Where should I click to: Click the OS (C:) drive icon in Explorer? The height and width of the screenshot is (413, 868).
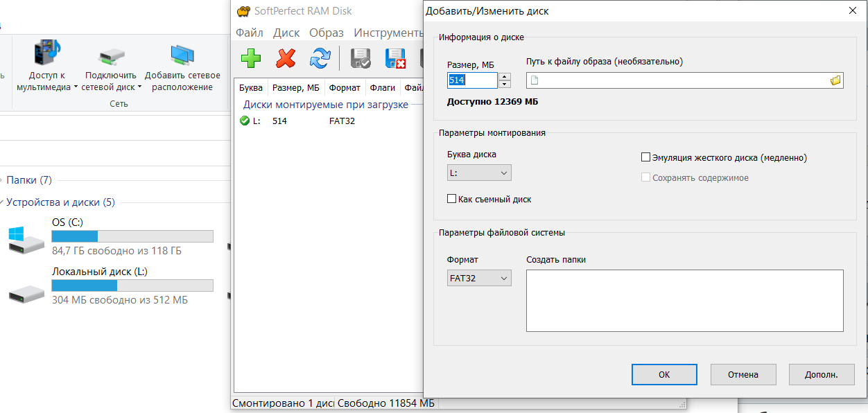[x=26, y=240]
